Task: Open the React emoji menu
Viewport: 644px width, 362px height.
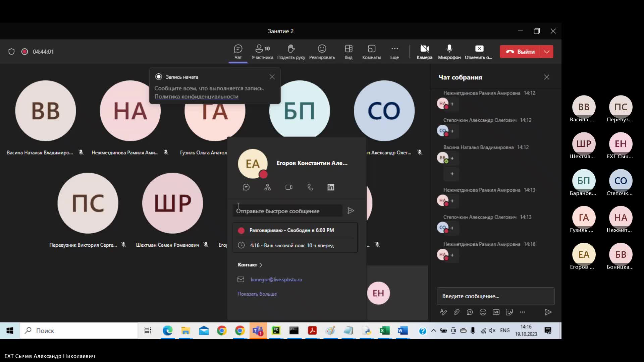Action: [x=322, y=52]
